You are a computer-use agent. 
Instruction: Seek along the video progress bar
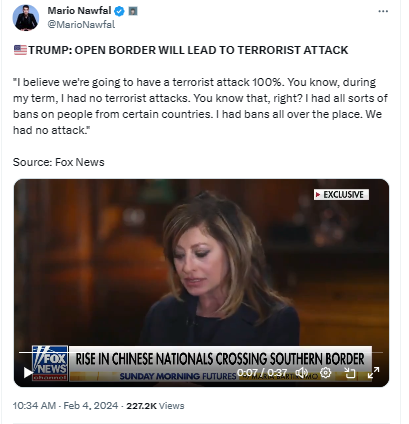201,352
